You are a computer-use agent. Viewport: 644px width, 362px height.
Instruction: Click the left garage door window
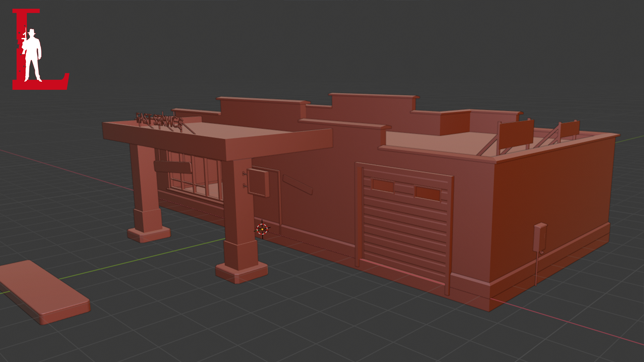point(383,185)
